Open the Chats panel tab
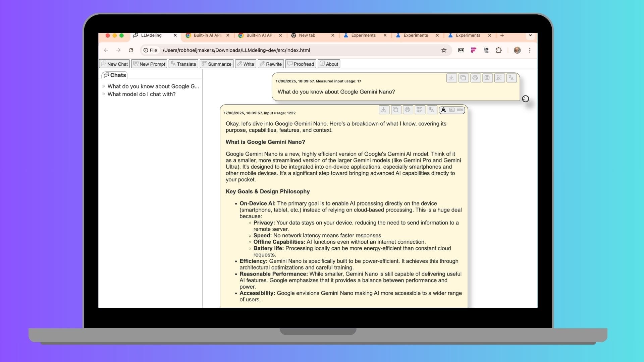Screen dimensions: 644x362 pyautogui.click(x=115, y=75)
